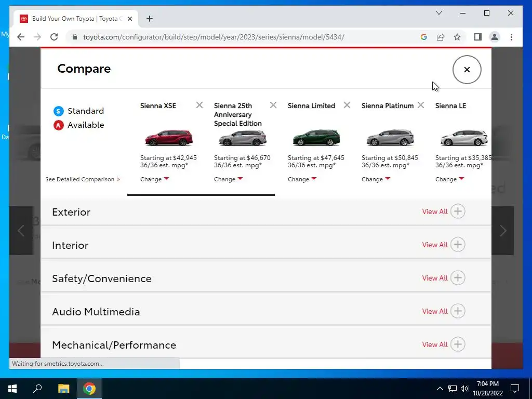Viewport: 532px width, 399px height.
Task: Click the Google icon in address bar
Action: [x=423, y=37]
